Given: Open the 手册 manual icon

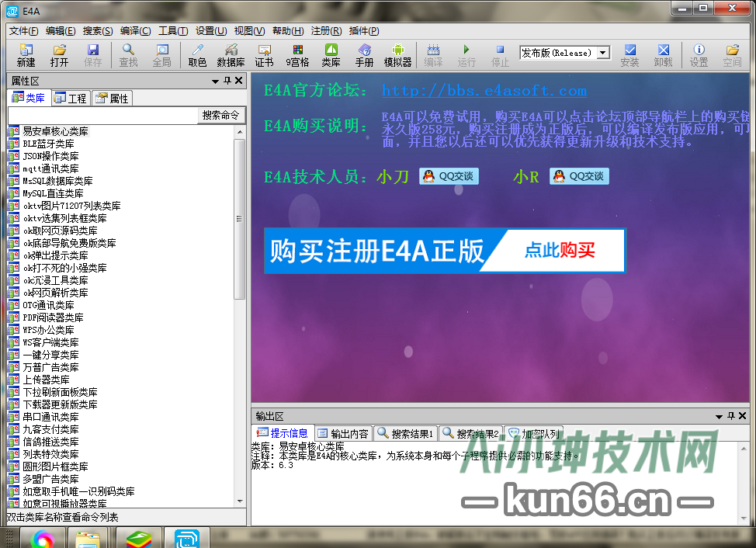Looking at the screenshot, I should [365, 55].
